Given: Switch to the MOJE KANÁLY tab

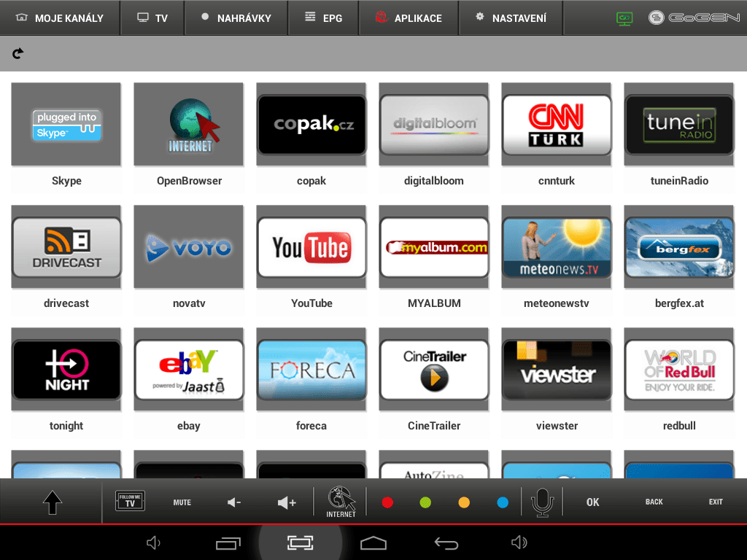Looking at the screenshot, I should (60, 18).
